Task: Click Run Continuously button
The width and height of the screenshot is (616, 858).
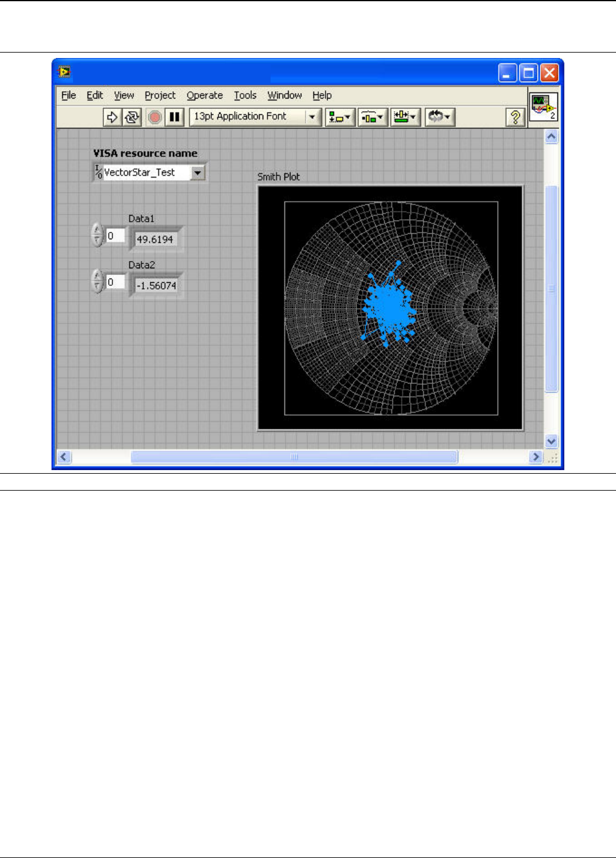Action: (132, 117)
